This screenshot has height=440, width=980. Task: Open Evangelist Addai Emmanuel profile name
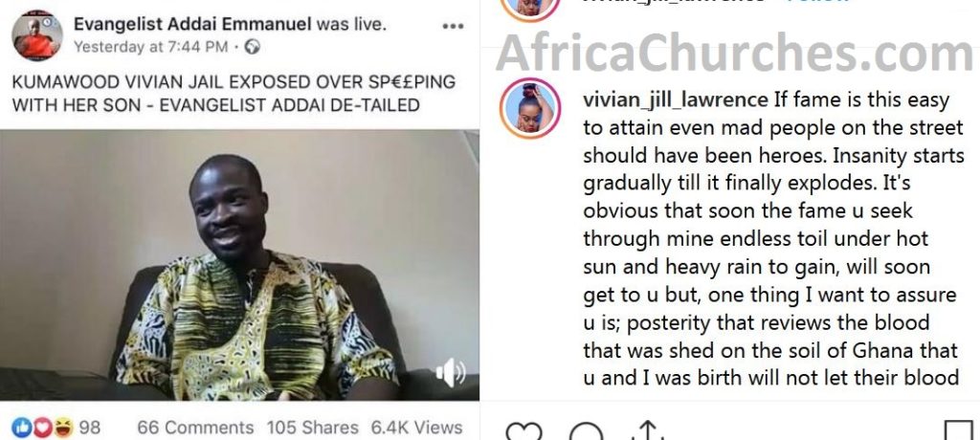192,24
